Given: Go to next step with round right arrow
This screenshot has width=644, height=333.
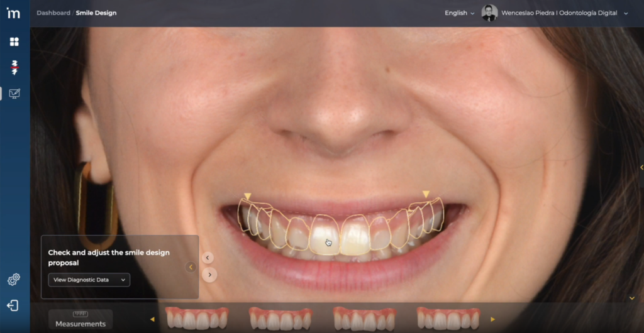Looking at the screenshot, I should (x=209, y=275).
